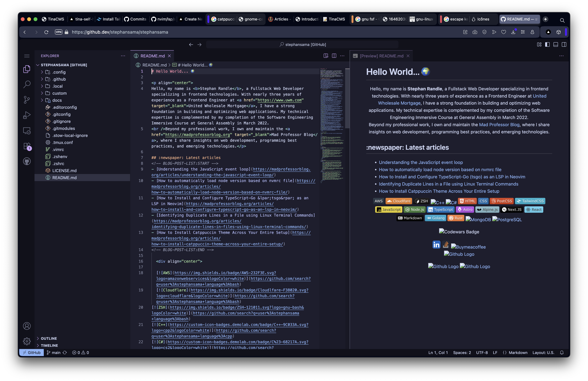Expand the Timeline section

click(x=82, y=345)
